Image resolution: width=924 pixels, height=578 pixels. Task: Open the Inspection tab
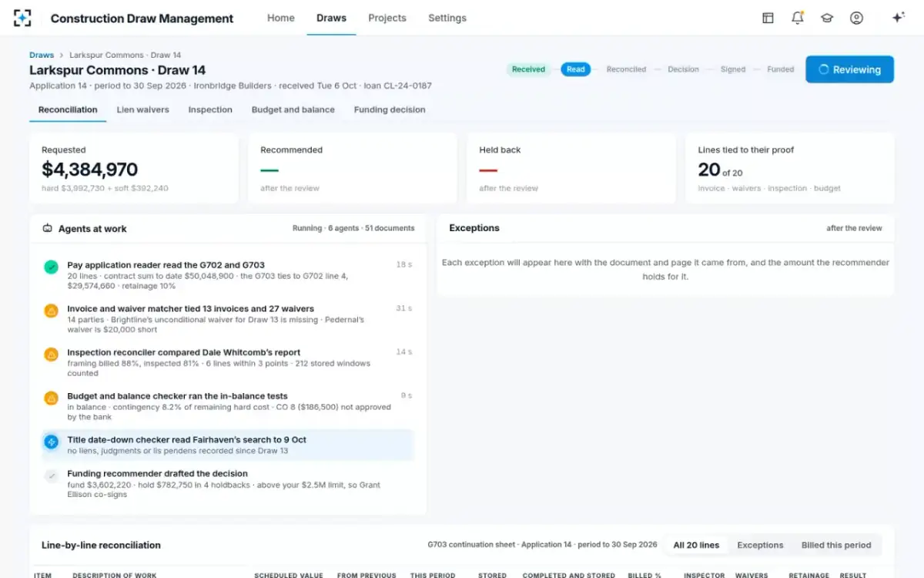tap(210, 109)
